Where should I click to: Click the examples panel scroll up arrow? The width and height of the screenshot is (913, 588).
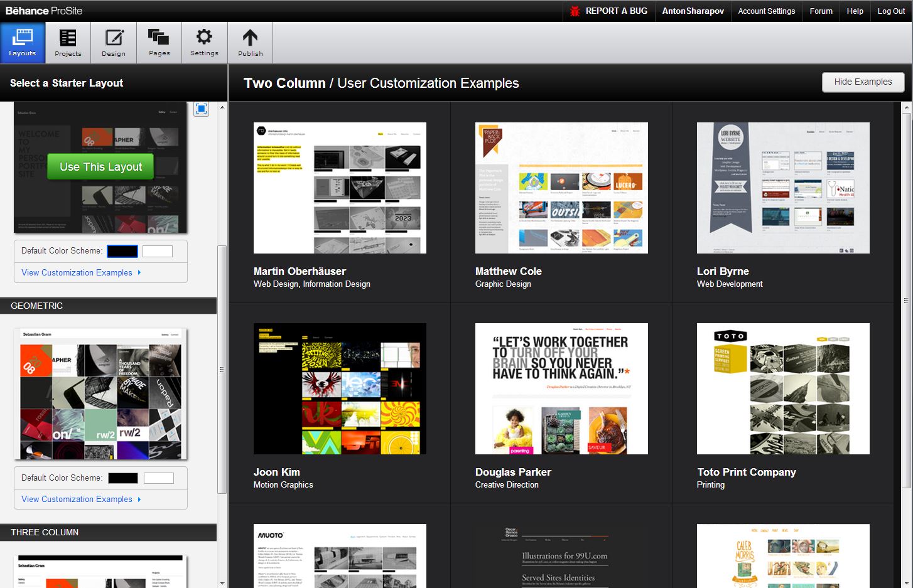pos(906,107)
